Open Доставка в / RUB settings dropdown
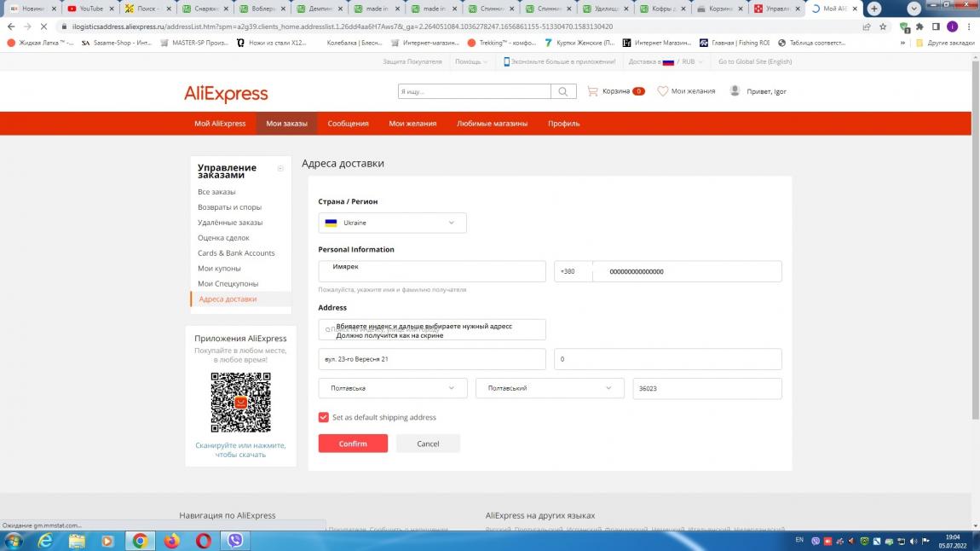980x551 pixels. click(x=665, y=61)
